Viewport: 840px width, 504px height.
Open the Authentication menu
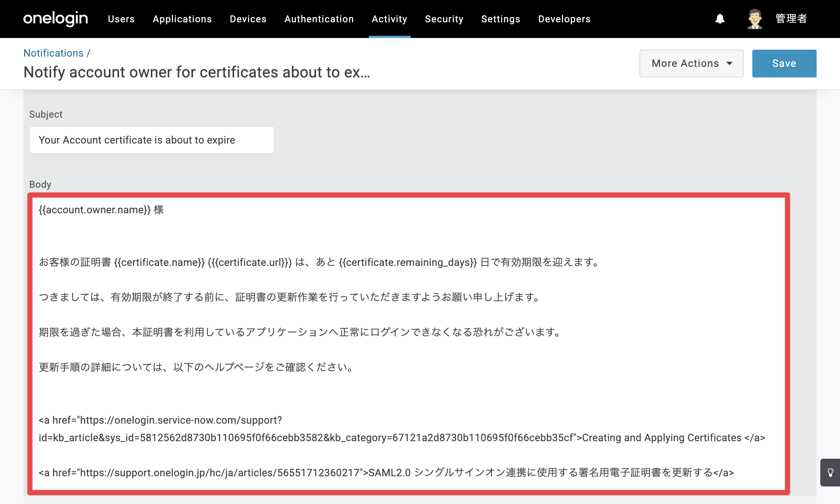(x=319, y=19)
